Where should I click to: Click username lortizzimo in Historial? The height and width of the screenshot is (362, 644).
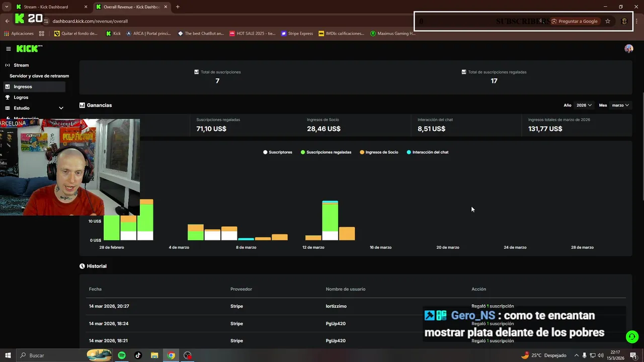pos(336,306)
